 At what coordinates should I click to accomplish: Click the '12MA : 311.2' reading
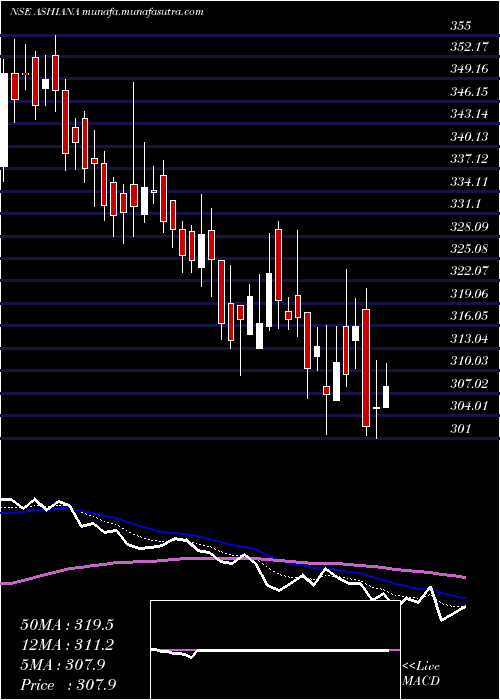coord(67,645)
